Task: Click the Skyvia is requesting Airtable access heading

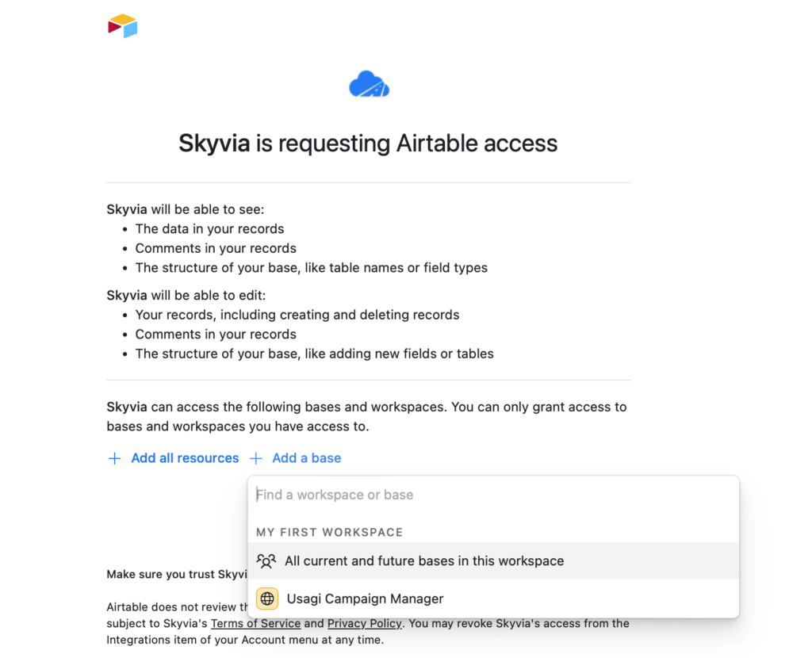Action: click(368, 143)
